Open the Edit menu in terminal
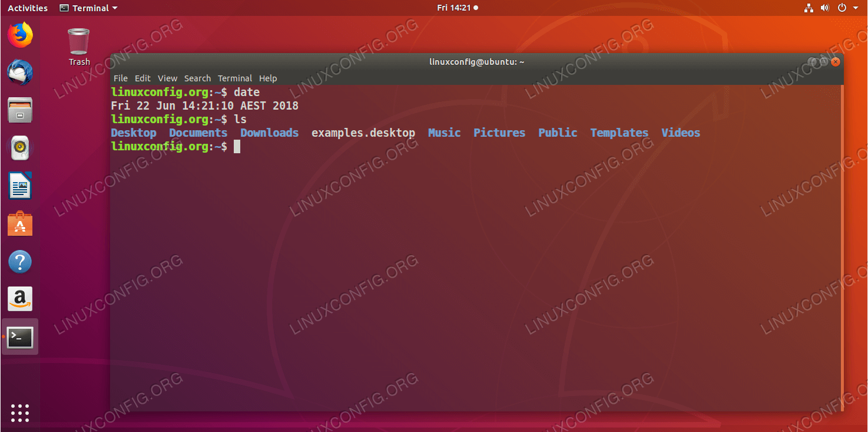 point(143,78)
